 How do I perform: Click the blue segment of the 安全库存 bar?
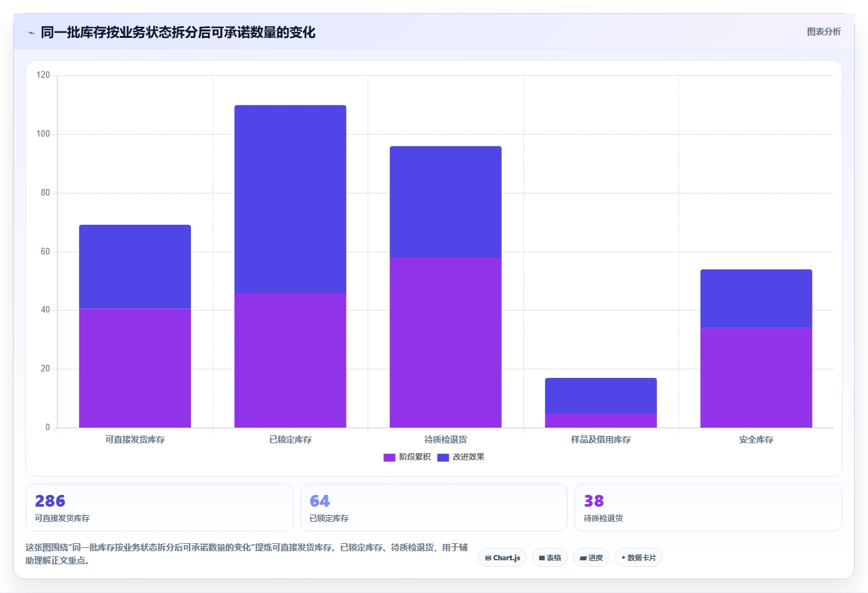(756, 299)
